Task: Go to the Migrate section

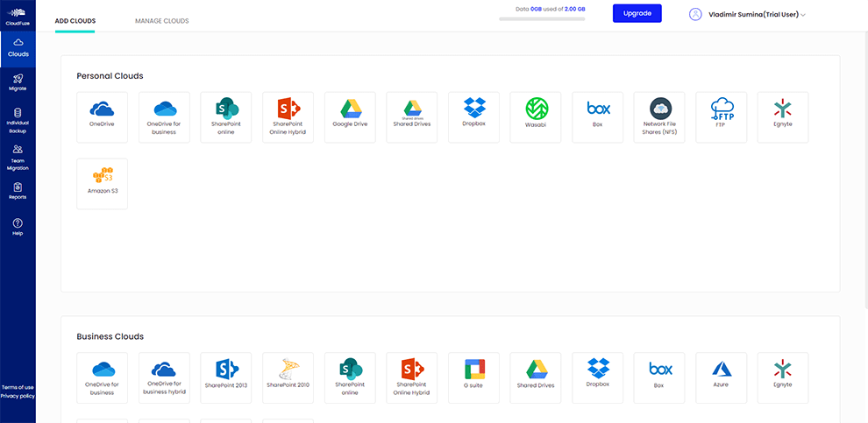Action: coord(18,81)
